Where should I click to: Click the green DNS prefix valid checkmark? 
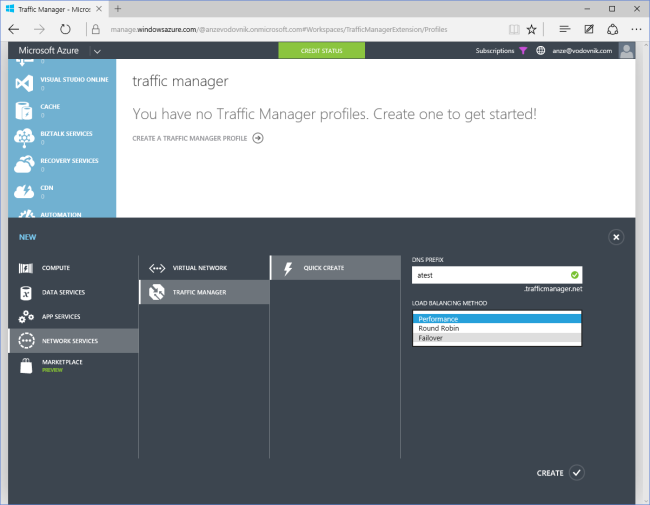point(575,275)
